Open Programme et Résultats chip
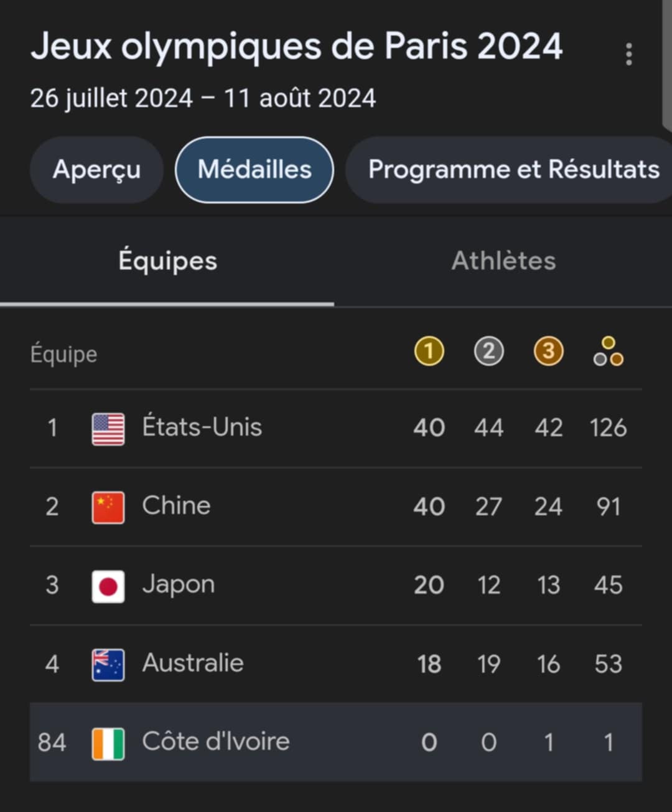672x812 pixels. coord(509,170)
